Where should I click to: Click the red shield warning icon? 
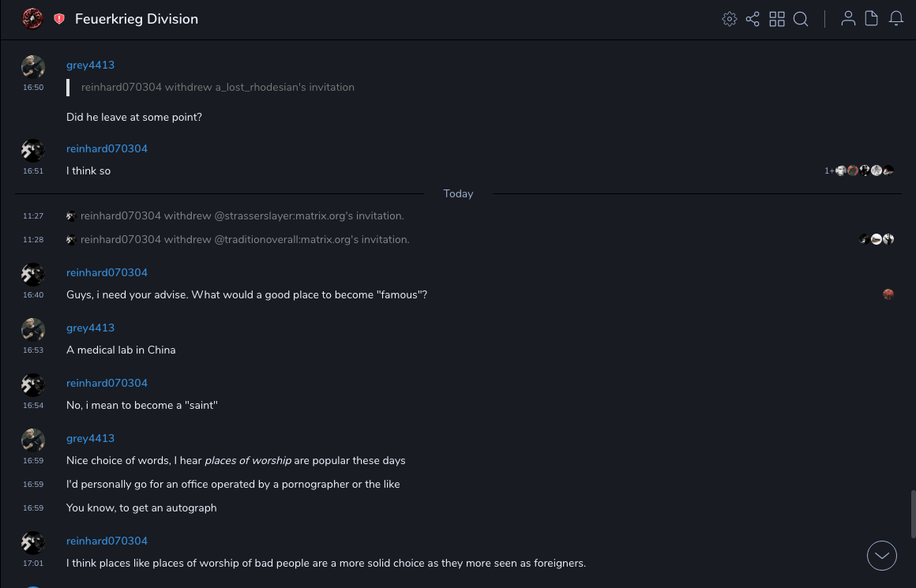coord(59,19)
